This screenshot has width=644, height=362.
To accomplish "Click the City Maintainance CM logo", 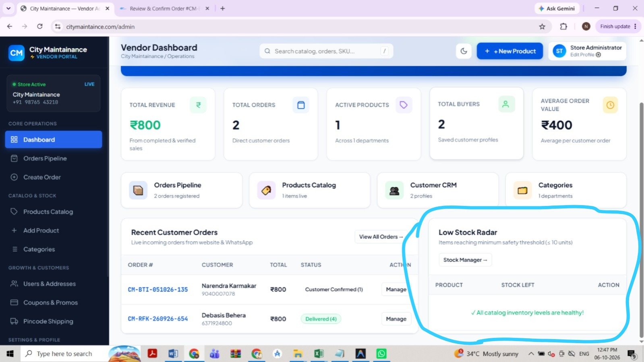I will 17,53.
